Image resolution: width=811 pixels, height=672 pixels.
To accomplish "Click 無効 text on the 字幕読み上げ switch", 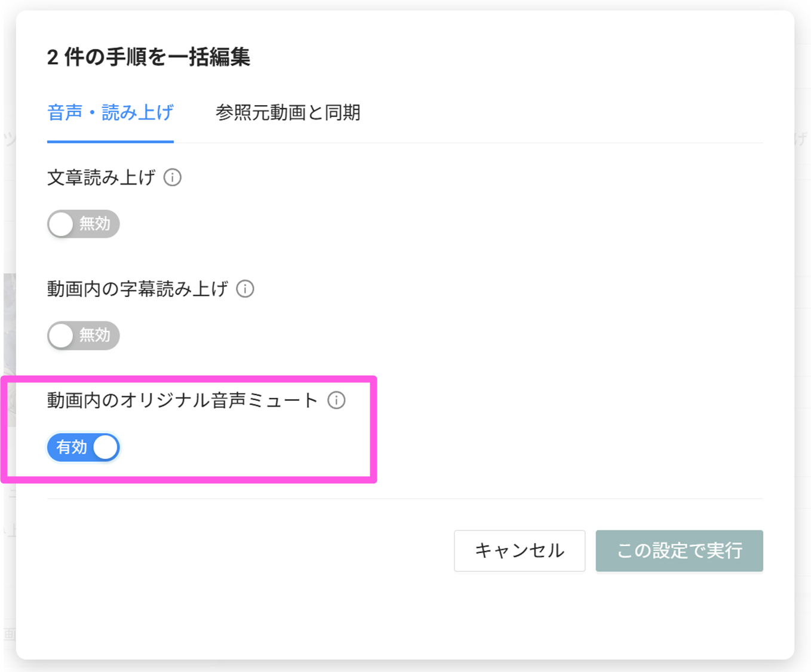I will [x=95, y=335].
